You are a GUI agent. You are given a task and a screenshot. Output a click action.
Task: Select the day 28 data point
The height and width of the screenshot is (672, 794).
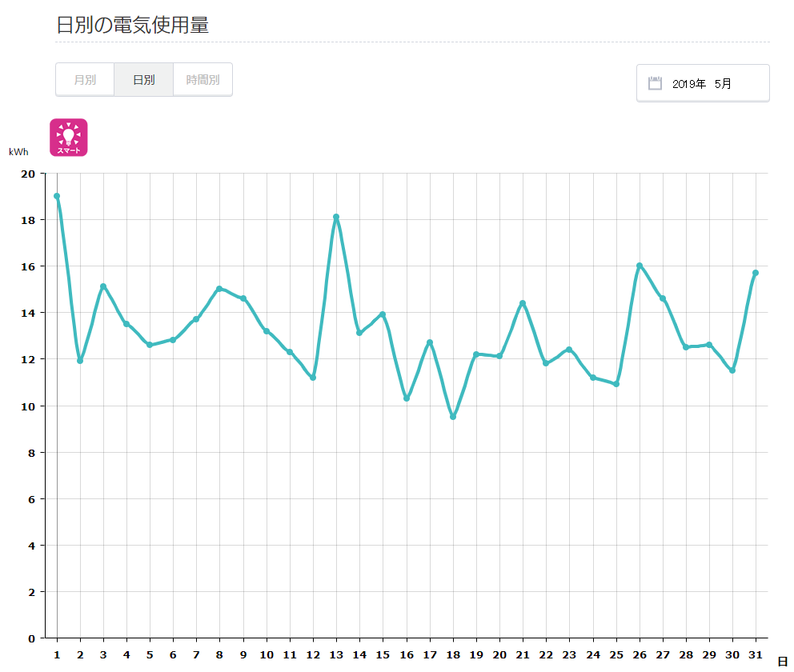(686, 347)
